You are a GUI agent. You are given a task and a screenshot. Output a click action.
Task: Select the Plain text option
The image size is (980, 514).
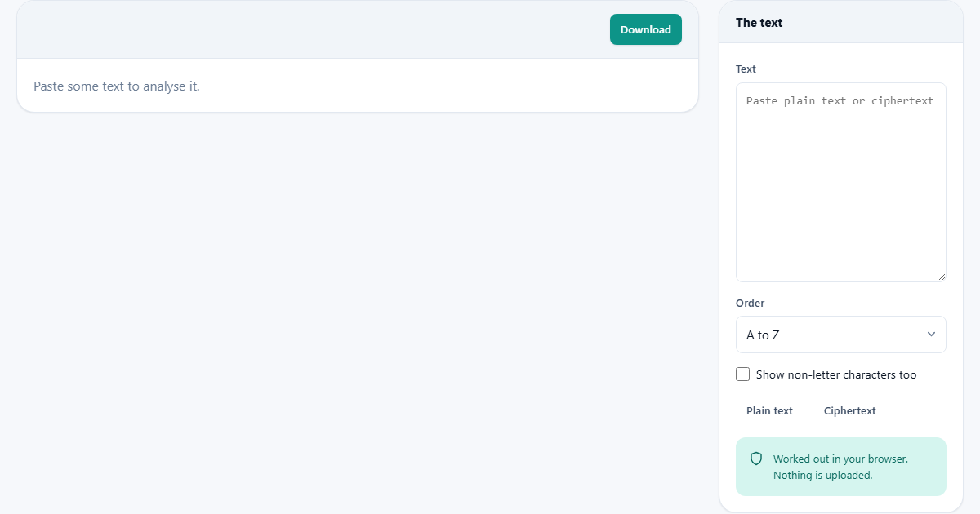coord(769,411)
